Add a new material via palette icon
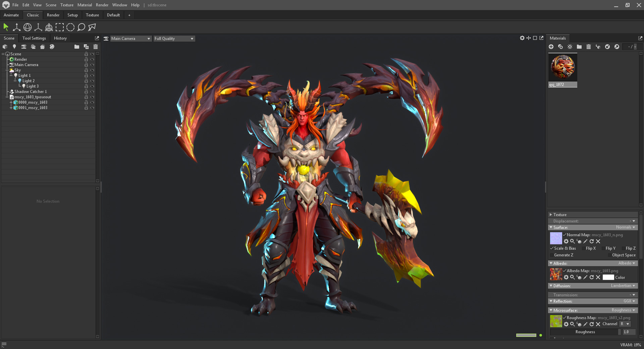Screen dimensions: 644x349 point(52,47)
